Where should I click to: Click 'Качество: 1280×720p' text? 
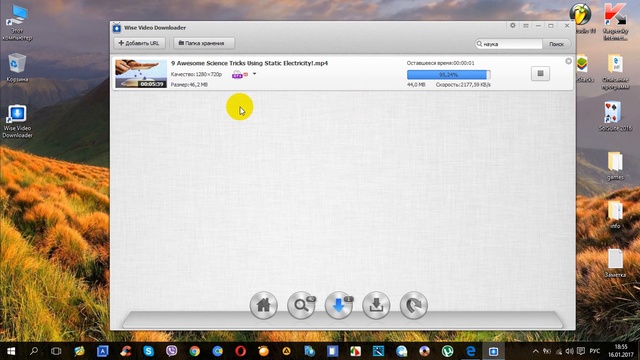click(x=196, y=74)
